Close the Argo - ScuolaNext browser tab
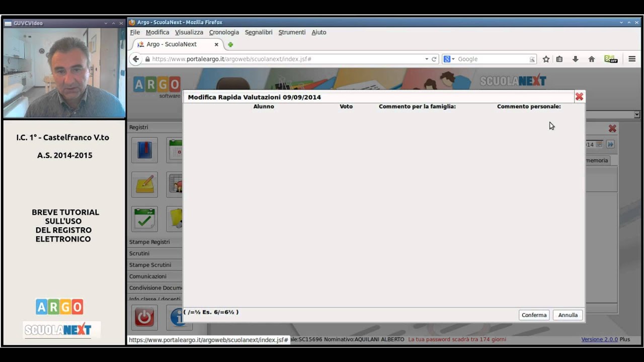The image size is (644, 362). click(x=216, y=44)
